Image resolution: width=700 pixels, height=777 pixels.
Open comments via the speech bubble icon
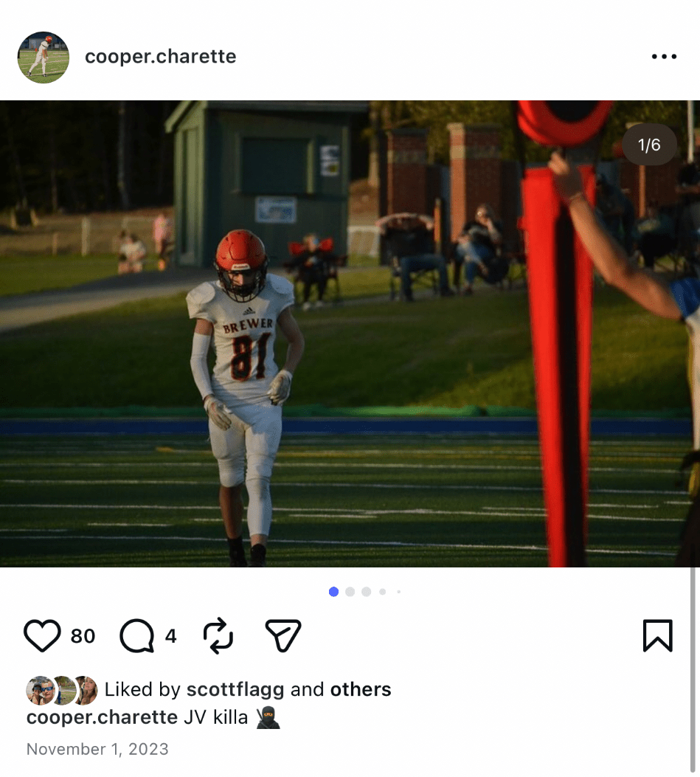pos(136,636)
